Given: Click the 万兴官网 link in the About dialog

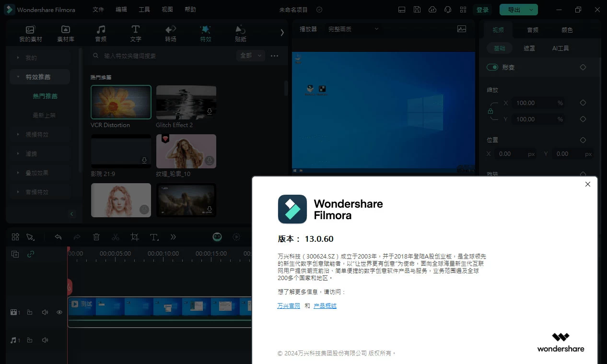Looking at the screenshot, I should click(x=288, y=305).
